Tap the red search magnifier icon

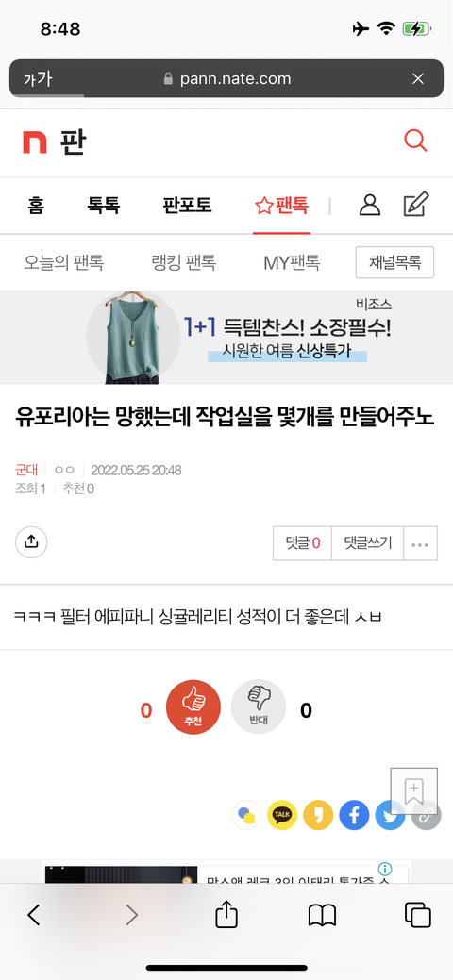click(x=415, y=141)
